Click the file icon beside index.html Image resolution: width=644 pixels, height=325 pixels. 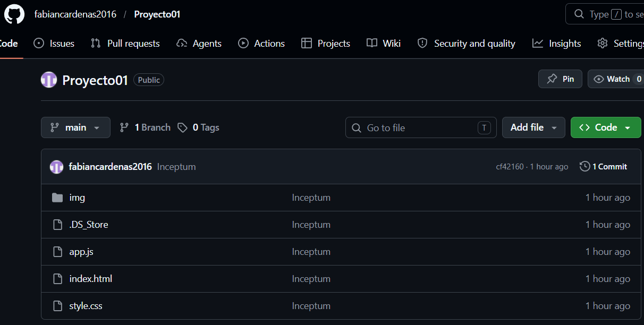[x=57, y=279]
